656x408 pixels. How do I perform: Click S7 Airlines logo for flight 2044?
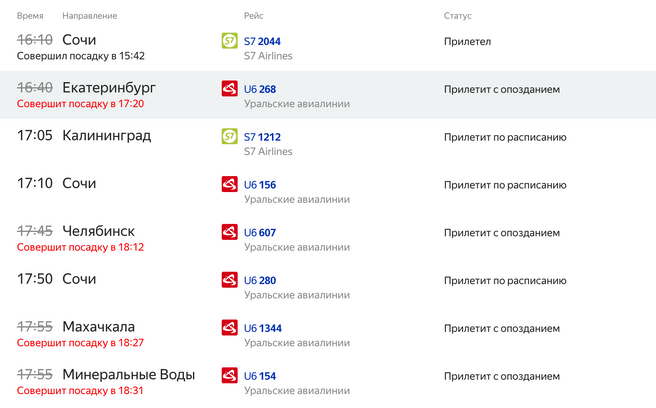[x=229, y=41]
